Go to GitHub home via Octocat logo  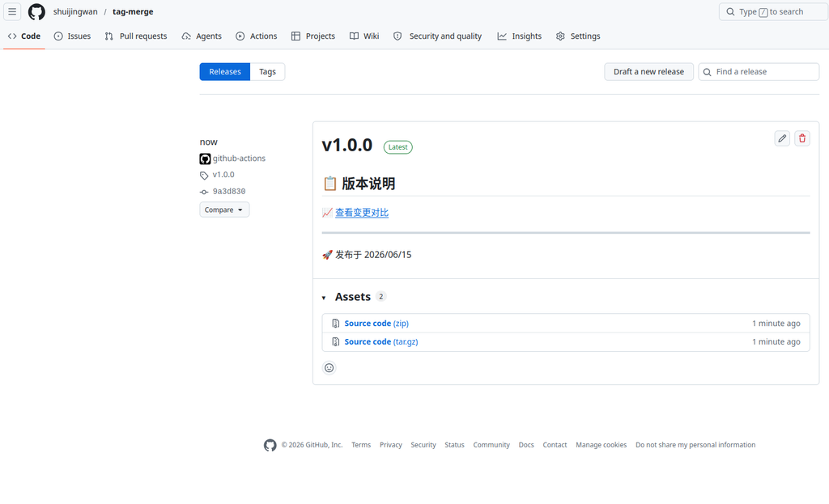(x=36, y=11)
